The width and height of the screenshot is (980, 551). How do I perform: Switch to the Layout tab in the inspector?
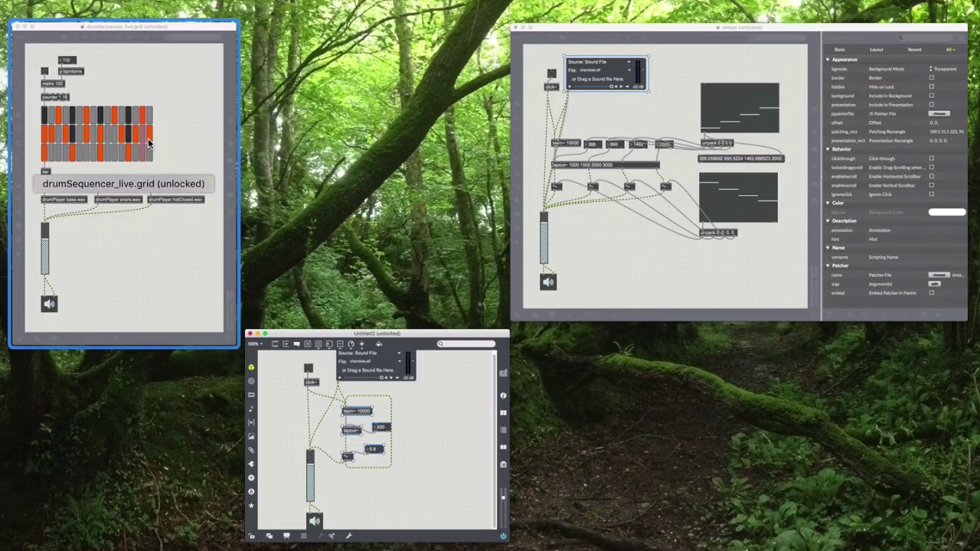(x=877, y=50)
